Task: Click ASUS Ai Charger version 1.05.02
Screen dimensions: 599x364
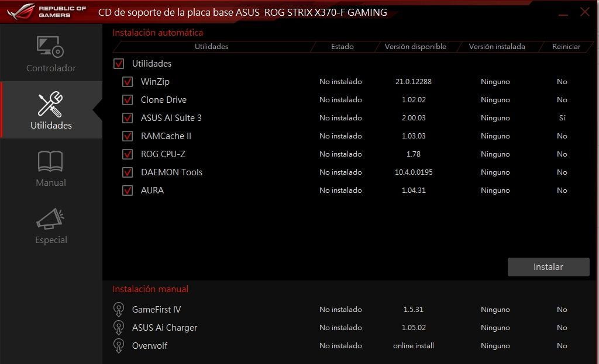Action: 414,327
